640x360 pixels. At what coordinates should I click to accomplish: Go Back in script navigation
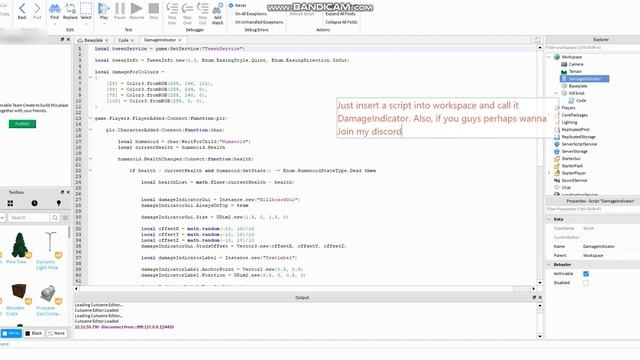click(x=22, y=11)
